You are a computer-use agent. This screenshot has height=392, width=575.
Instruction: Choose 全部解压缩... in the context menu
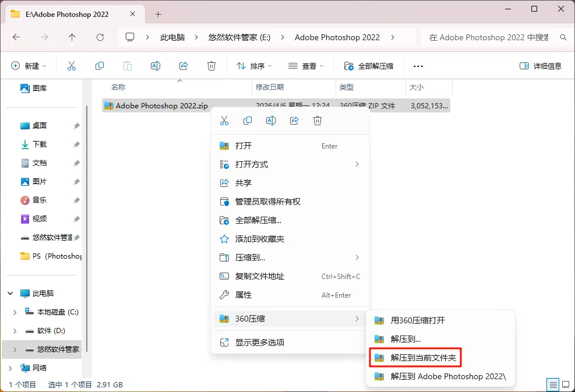[290, 220]
